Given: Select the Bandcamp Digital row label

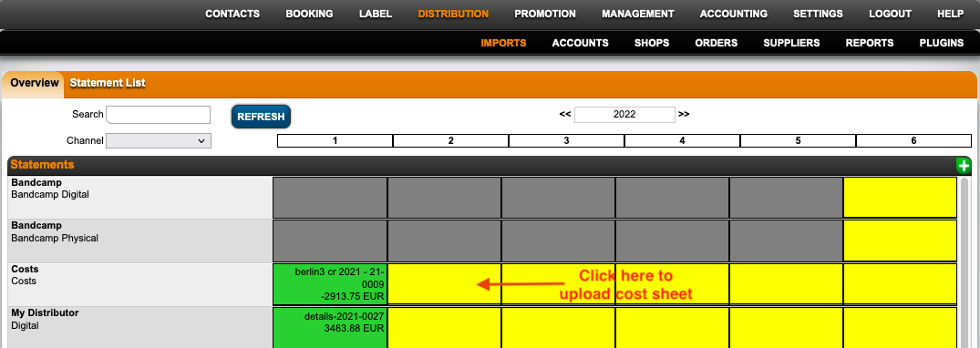Looking at the screenshot, I should point(140,198).
